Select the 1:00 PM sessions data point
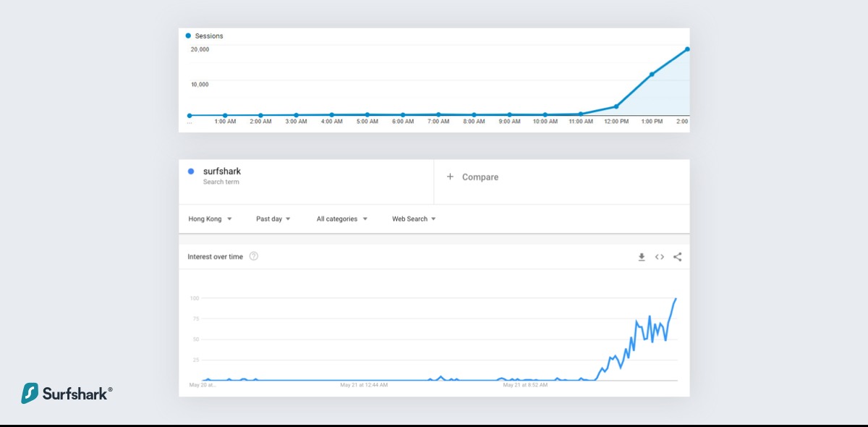The height and width of the screenshot is (427, 868). coord(652,74)
